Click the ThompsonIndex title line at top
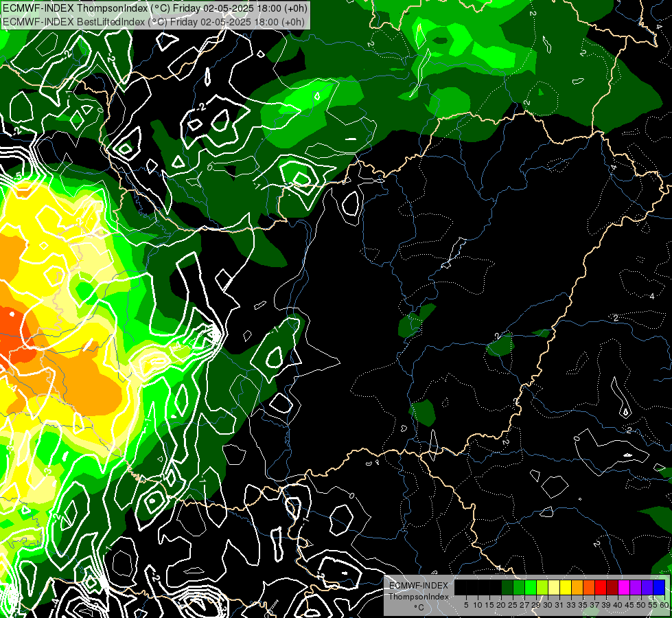 point(154,8)
